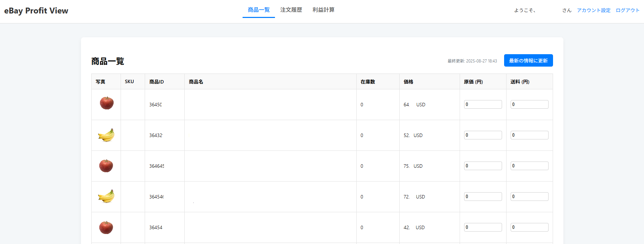The height and width of the screenshot is (244, 644).
Task: Click apple photo in the first row
Action: [106, 103]
